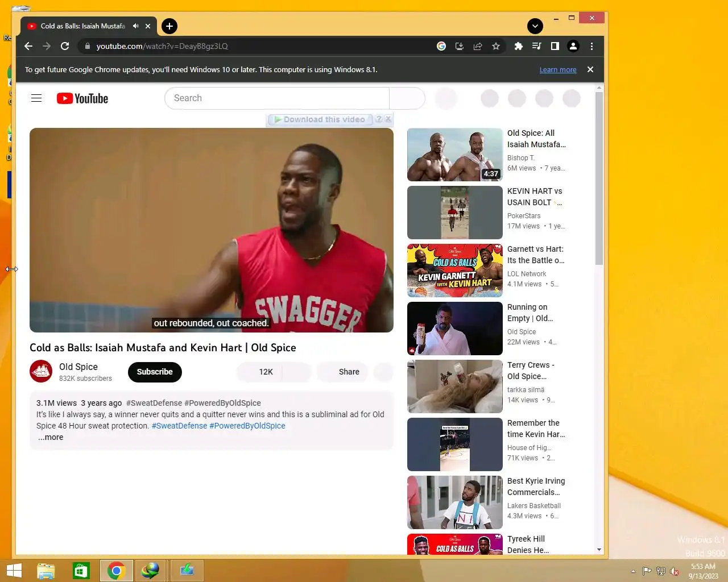Click the #SweatDefense hashtag in description
728x582 pixels.
tap(179, 426)
